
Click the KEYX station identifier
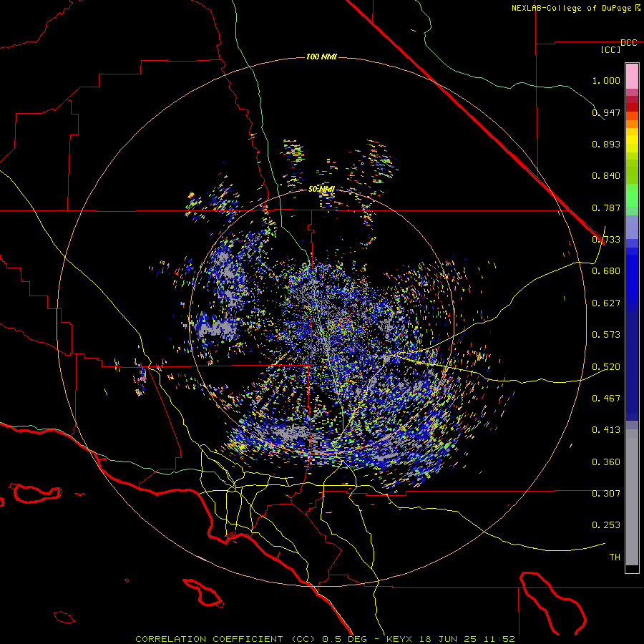[x=400, y=639]
